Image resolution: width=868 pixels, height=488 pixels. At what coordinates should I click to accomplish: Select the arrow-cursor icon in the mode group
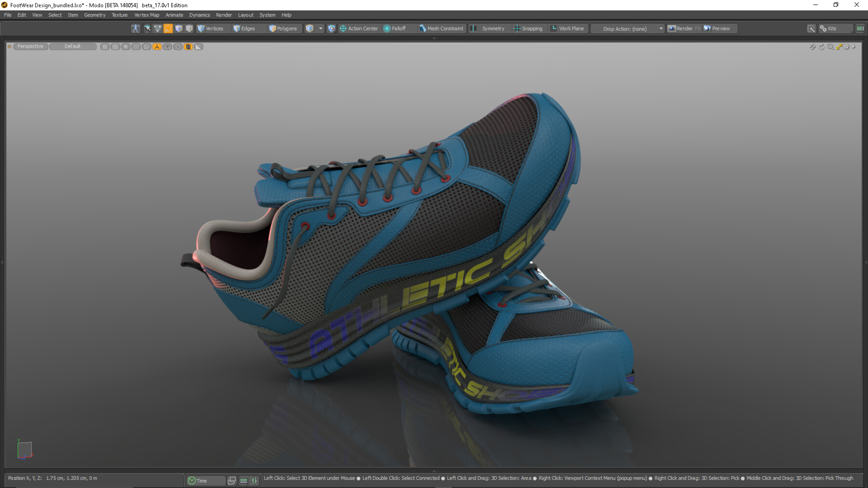pos(147,28)
